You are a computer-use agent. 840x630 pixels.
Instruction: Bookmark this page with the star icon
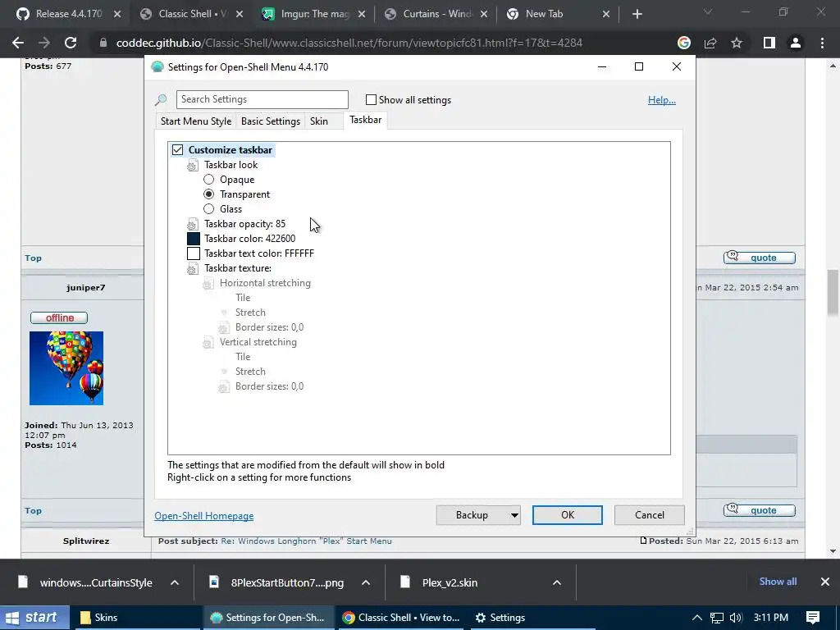coord(737,43)
